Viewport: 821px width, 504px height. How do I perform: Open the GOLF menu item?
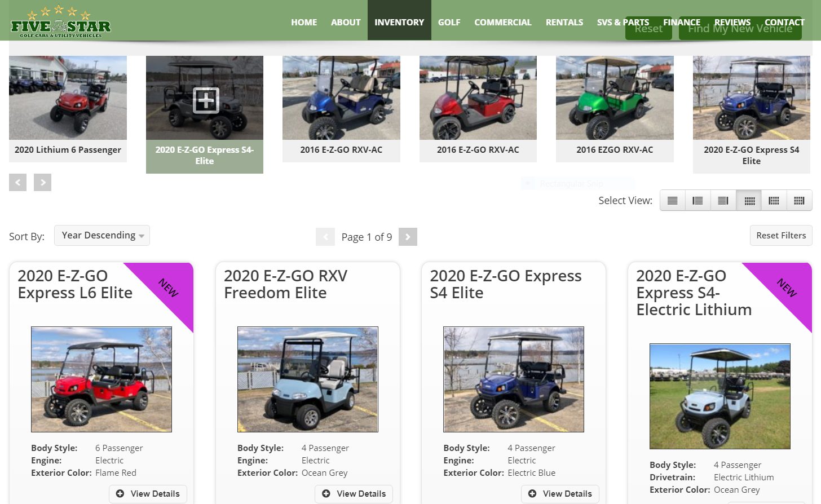(449, 22)
